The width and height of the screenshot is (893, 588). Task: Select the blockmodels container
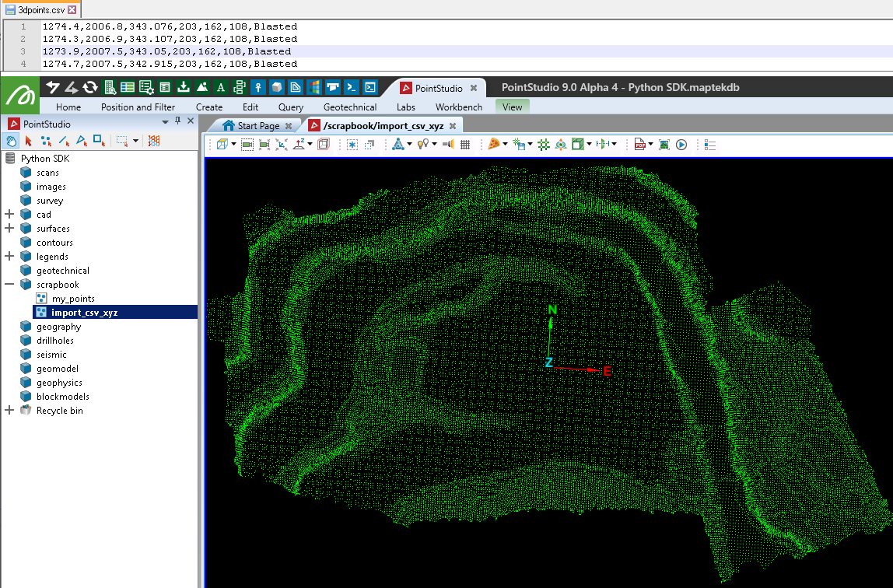pyautogui.click(x=63, y=396)
